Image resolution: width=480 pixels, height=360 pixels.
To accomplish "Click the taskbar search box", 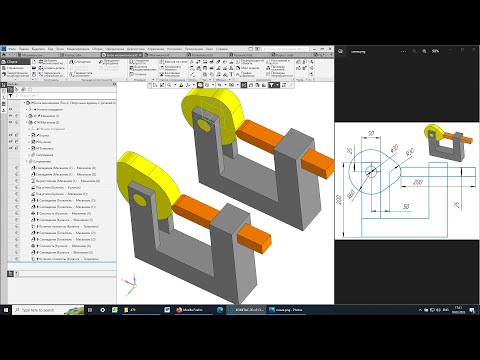I will [48, 310].
